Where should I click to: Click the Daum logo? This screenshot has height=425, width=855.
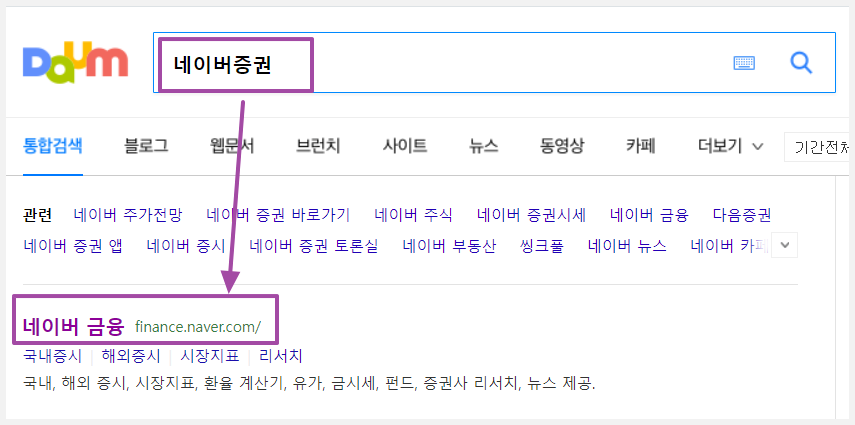[75, 63]
